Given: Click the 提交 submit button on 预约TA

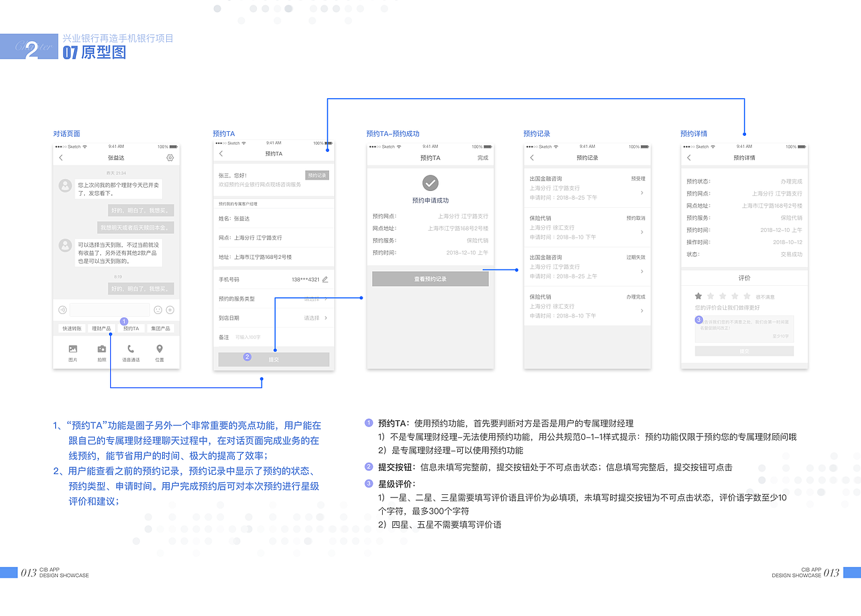Looking at the screenshot, I should pyautogui.click(x=275, y=358).
